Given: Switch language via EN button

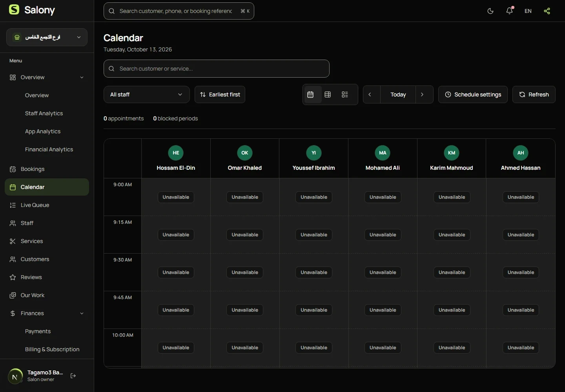Looking at the screenshot, I should 528,11.
